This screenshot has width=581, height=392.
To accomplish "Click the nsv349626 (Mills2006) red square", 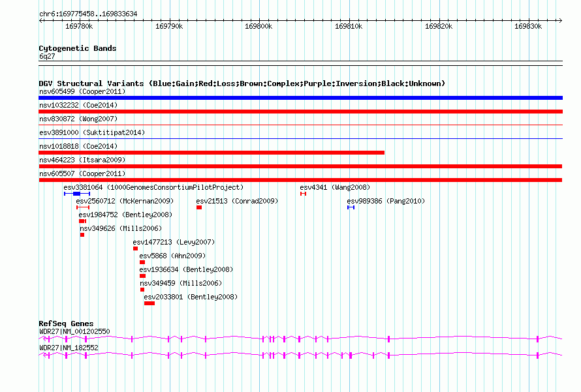I will (x=82, y=235).
